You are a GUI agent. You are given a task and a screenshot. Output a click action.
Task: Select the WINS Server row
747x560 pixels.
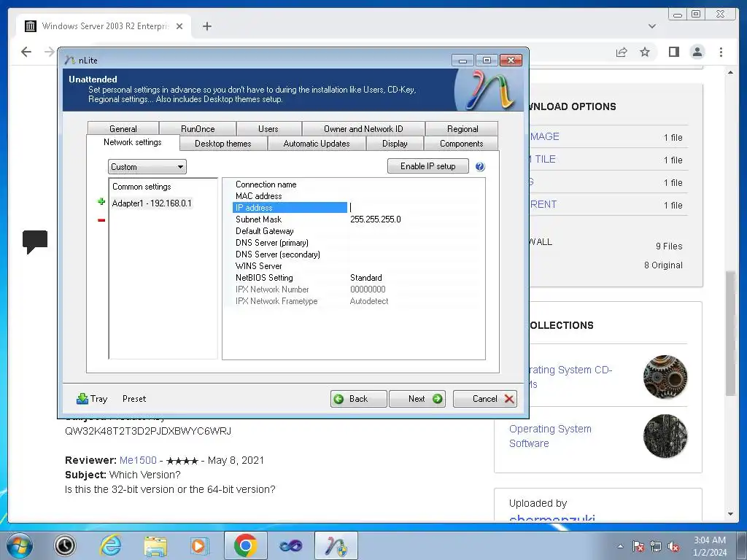(x=357, y=265)
